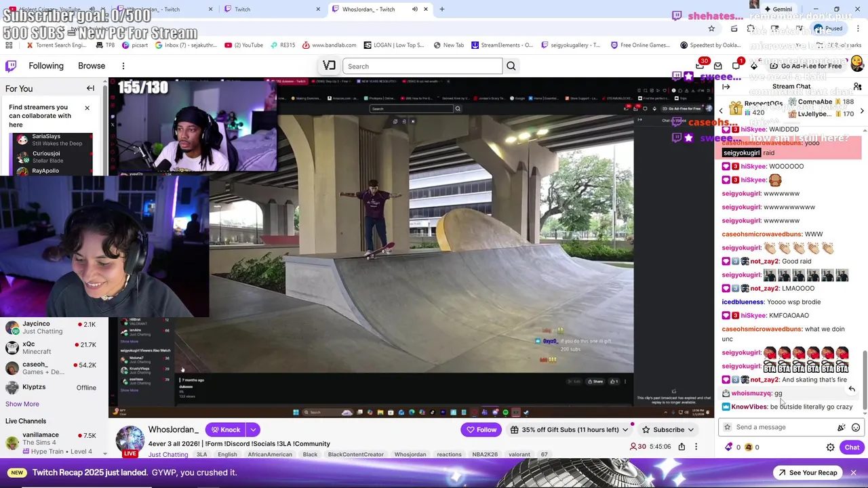
Task: Select the 3LA tag
Action: 201,455
